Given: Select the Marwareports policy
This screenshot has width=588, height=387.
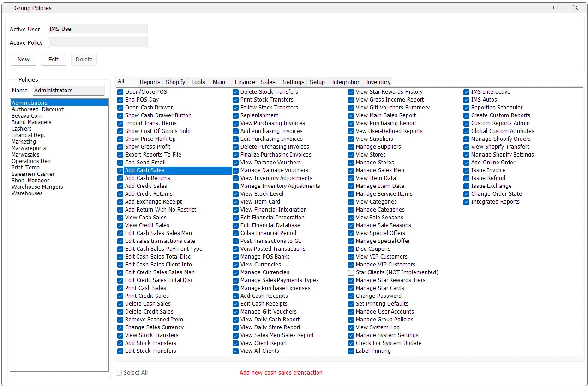Looking at the screenshot, I should pos(60,148).
